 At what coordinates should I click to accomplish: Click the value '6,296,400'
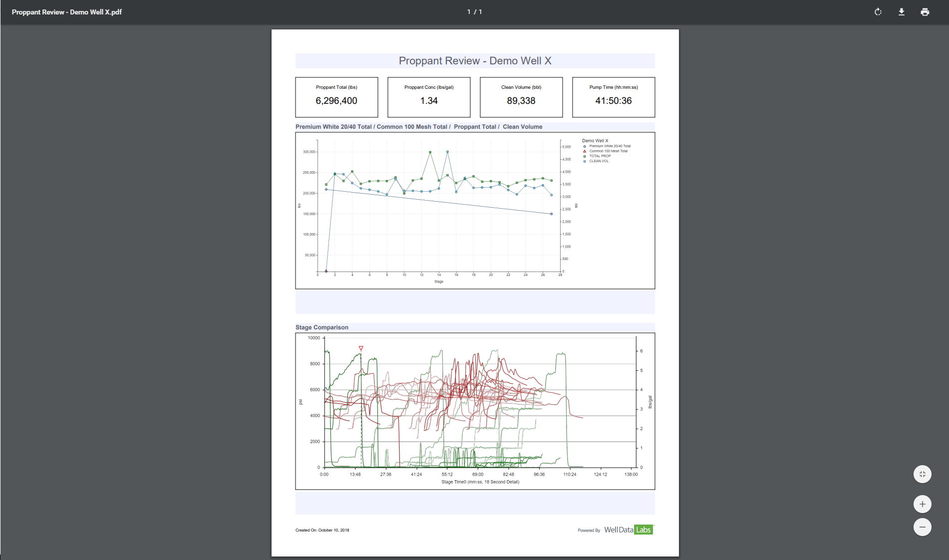[x=336, y=101]
